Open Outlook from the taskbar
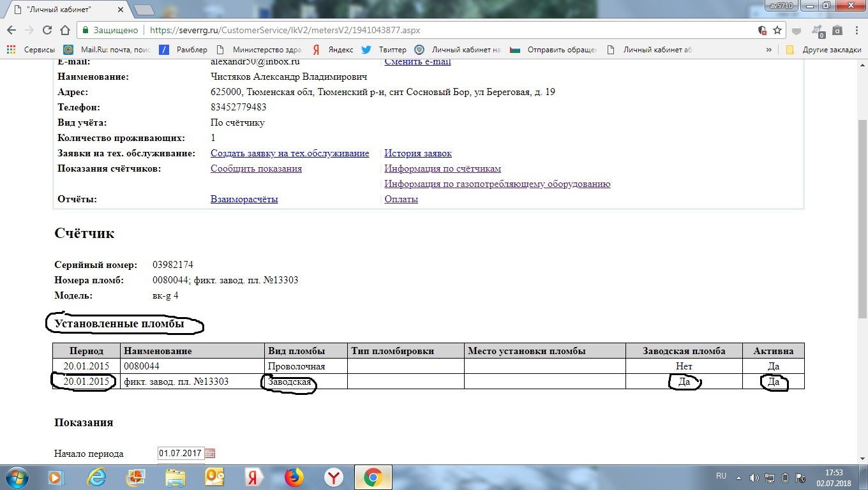Screen dimensions: 868x490 click(214, 477)
